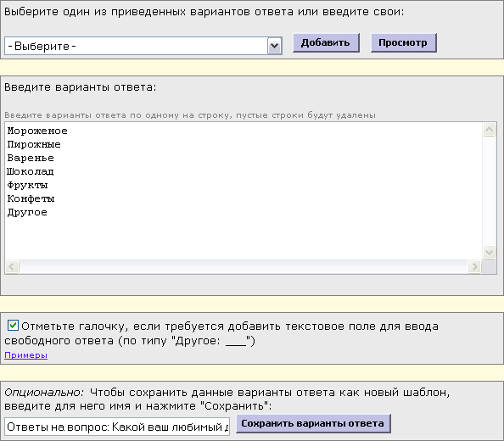
Task: Click the Добавить button
Action: [326, 42]
